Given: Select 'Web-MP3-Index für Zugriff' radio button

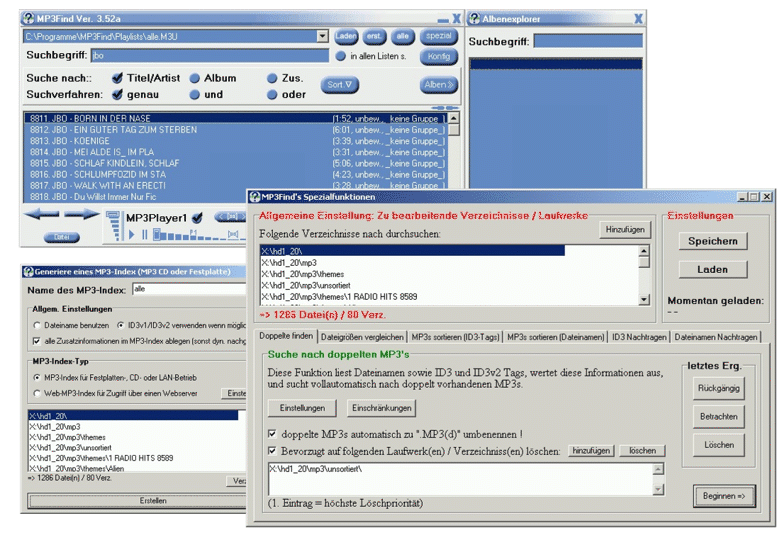Looking at the screenshot, I should 37,394.
